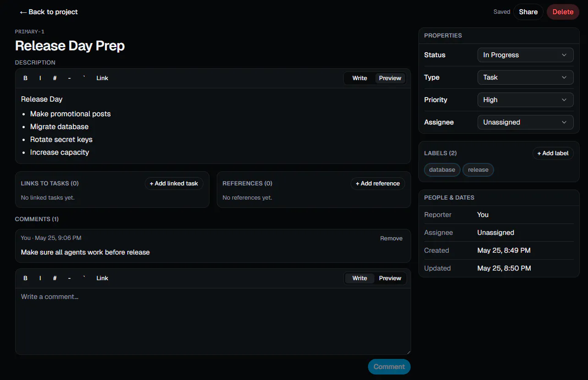Click the database label chip
Screen dimensions: 588x380
[x=442, y=170]
